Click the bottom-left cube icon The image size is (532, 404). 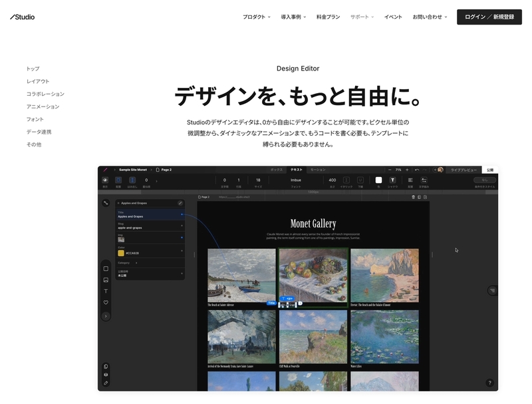106,375
